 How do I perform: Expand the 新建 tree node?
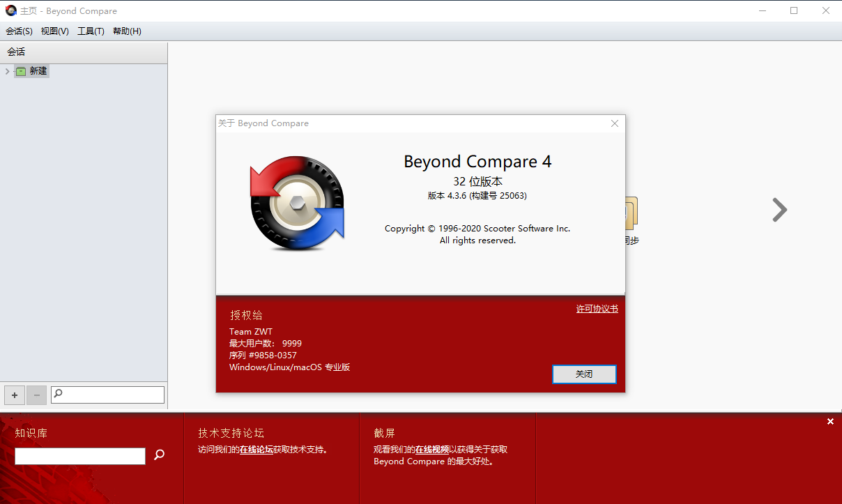[7, 71]
